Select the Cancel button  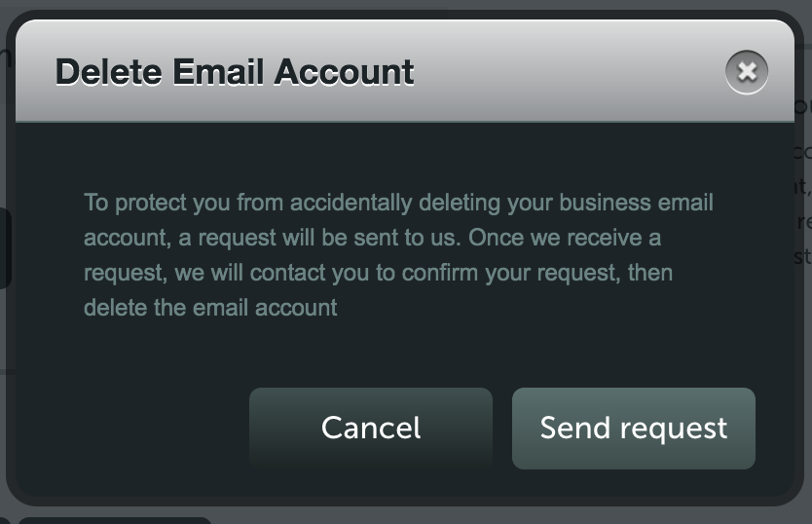pos(371,429)
